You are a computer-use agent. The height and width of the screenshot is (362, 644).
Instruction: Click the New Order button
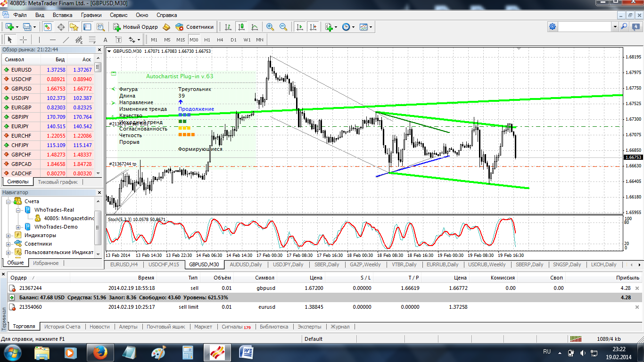pos(135,27)
